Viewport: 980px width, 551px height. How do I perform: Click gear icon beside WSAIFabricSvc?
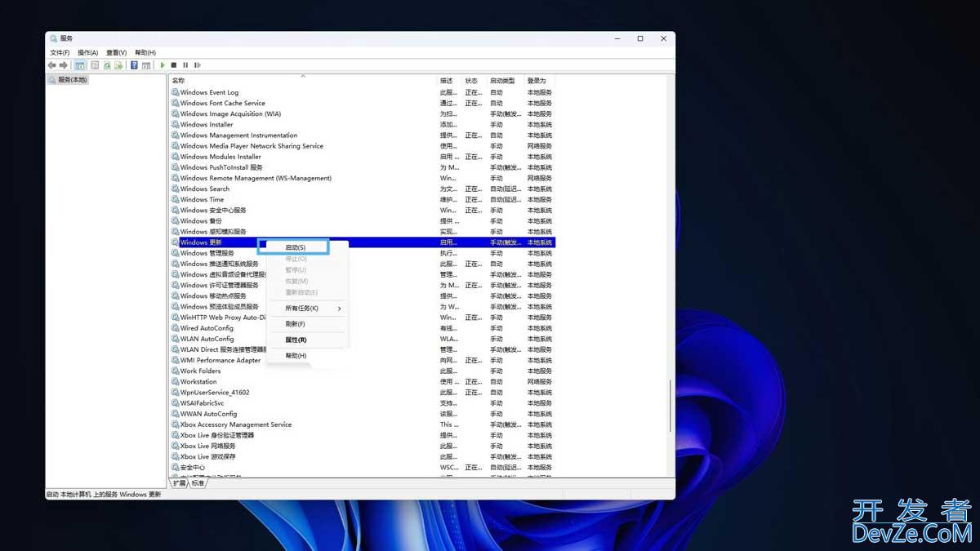[x=175, y=402]
